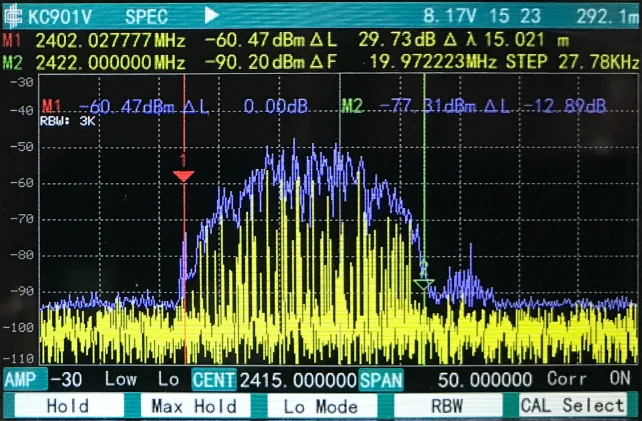Click the SPAN label
Viewport: 642px width, 421px height.
(x=380, y=380)
